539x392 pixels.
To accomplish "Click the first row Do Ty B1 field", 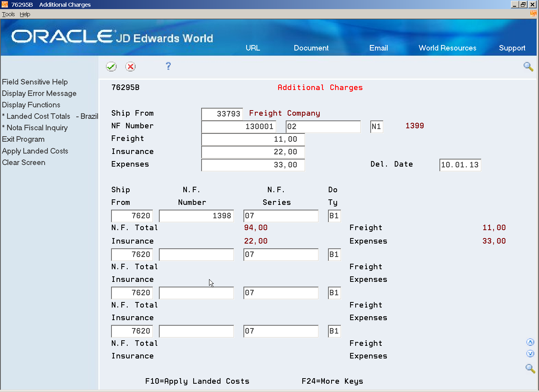I will pos(334,216).
